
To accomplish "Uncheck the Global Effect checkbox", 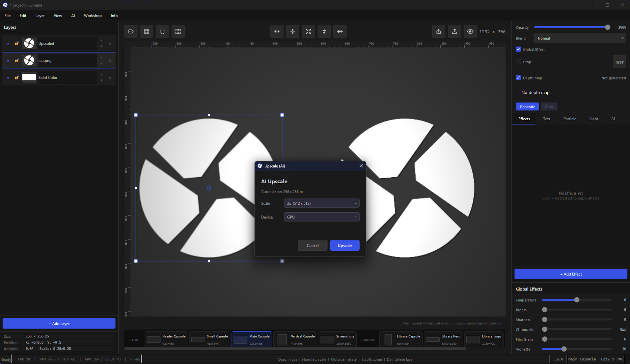I will click(x=518, y=49).
